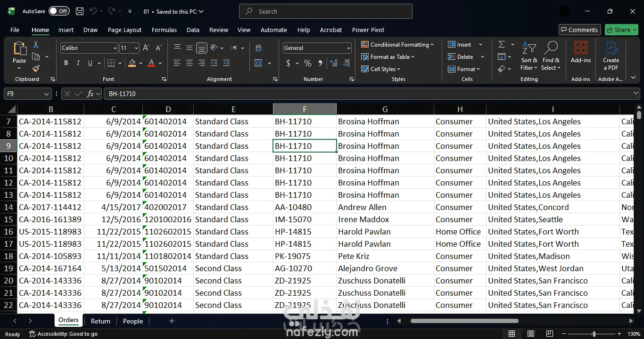Open Add-ins from the ribbon
Image resolution: width=644 pixels, height=339 pixels.
point(581,52)
